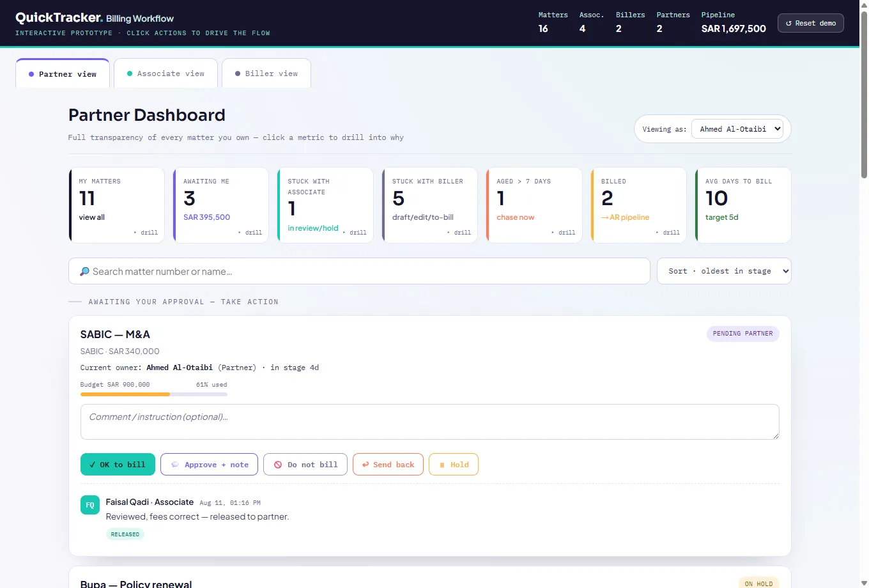Click the SABIC — M&A matter title
The image size is (869, 588).
tap(115, 334)
